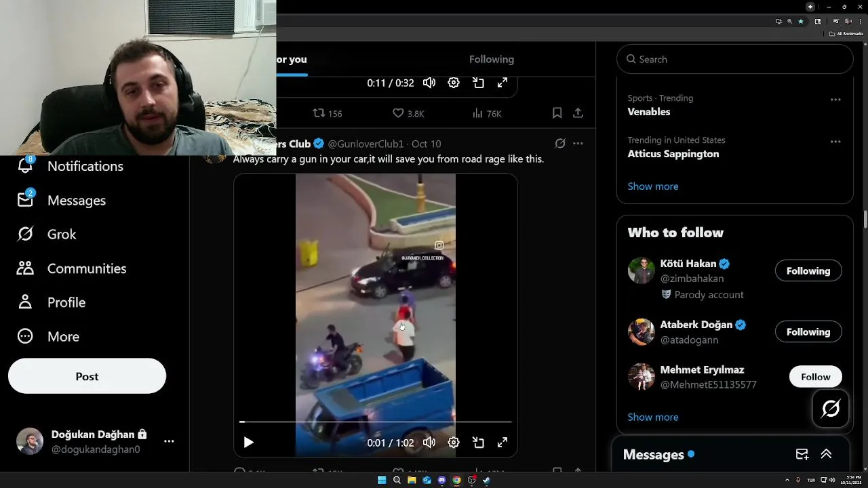
Task: Share the top tweet
Action: click(578, 113)
